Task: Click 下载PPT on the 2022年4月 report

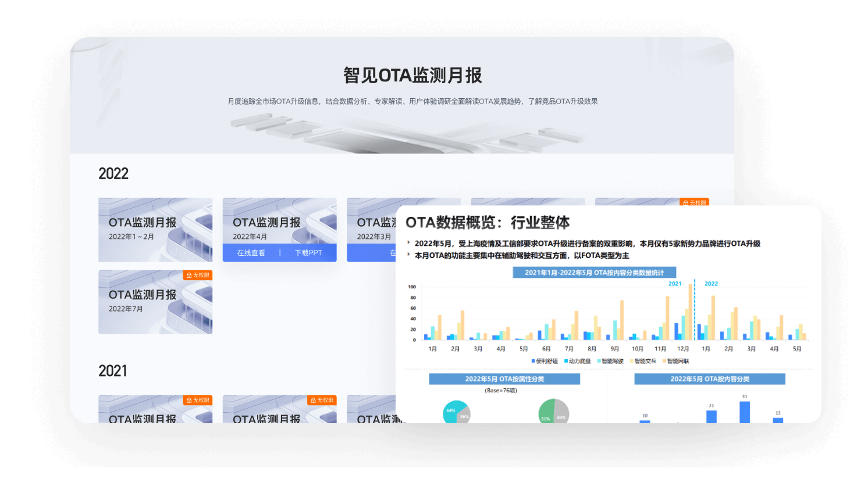Action: [x=308, y=253]
